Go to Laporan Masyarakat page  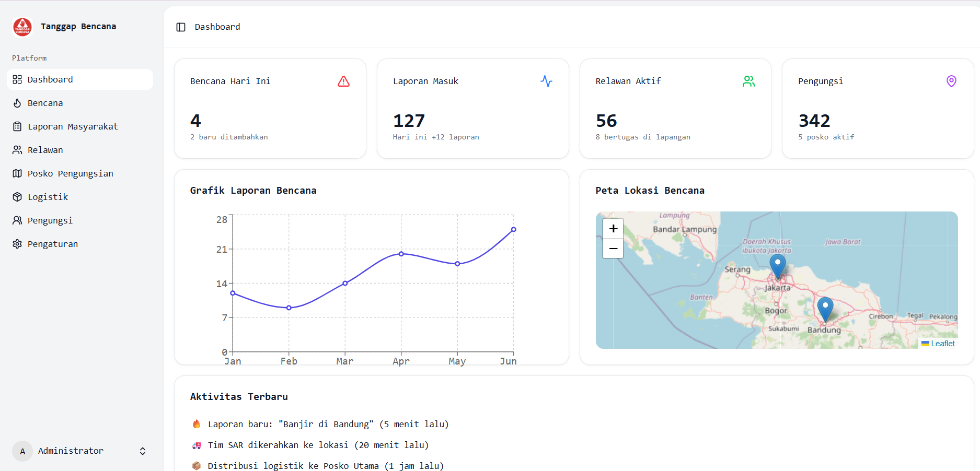coord(73,126)
